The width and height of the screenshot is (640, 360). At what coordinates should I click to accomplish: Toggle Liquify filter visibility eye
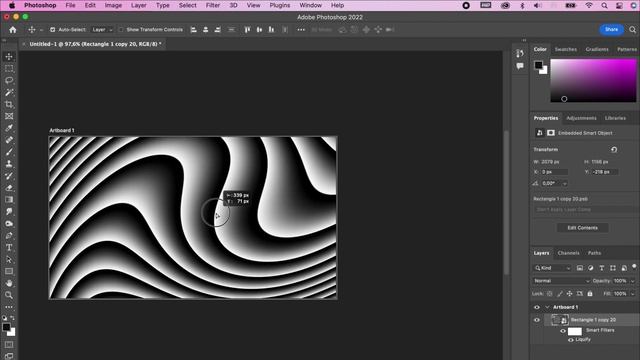click(571, 340)
